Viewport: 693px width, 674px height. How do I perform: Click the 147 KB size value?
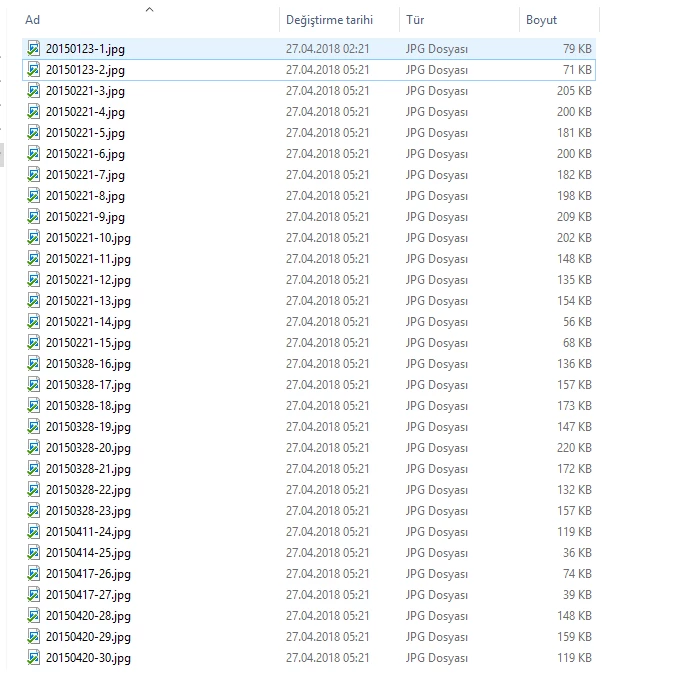click(574, 426)
